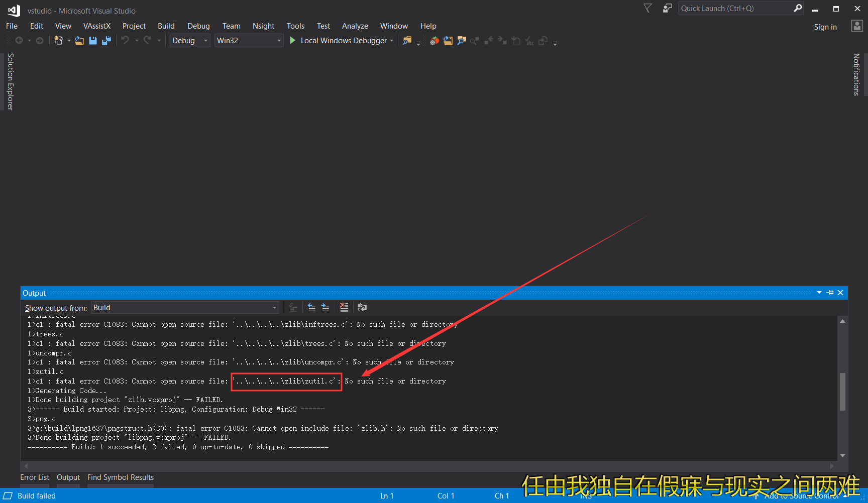Screen dimensions: 868x503
Task: Click the Undo arrow icon
Action: 125,40
